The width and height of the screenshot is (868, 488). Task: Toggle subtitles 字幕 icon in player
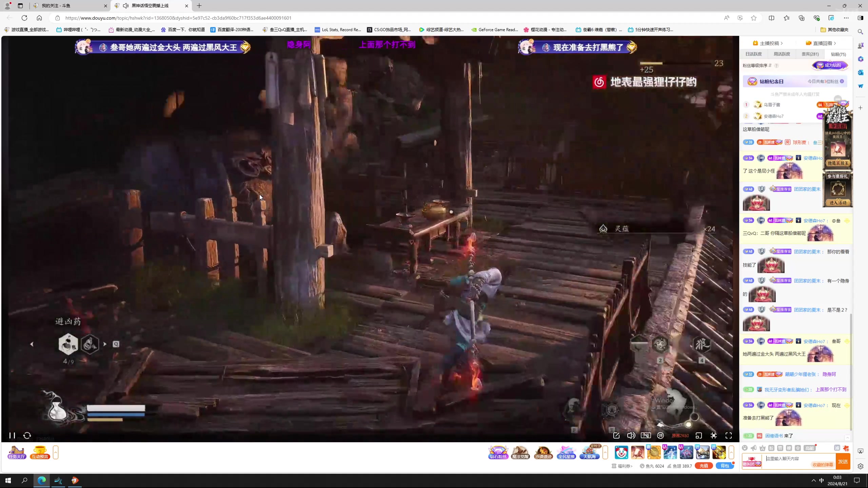(646, 435)
